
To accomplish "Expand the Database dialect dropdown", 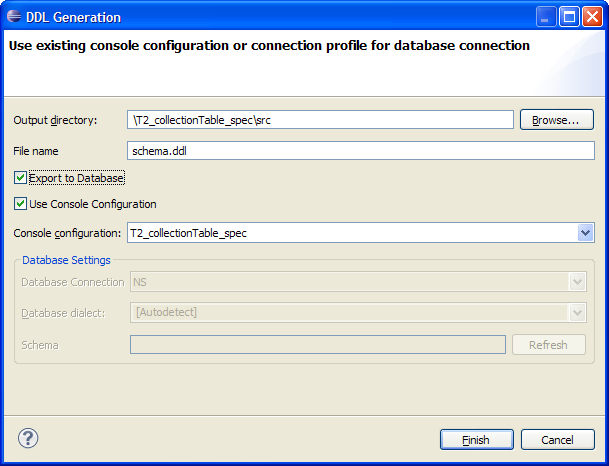I will (577, 313).
